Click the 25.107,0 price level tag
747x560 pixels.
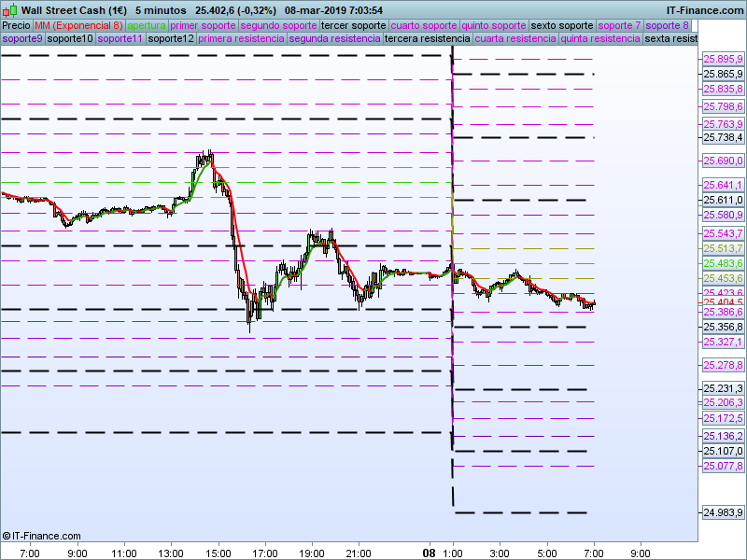(x=723, y=451)
